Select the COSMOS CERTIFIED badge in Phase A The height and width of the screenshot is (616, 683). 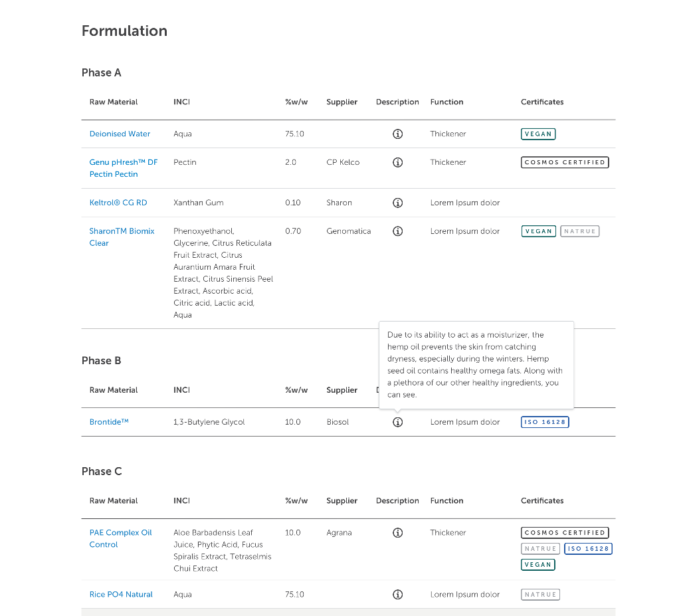click(565, 162)
